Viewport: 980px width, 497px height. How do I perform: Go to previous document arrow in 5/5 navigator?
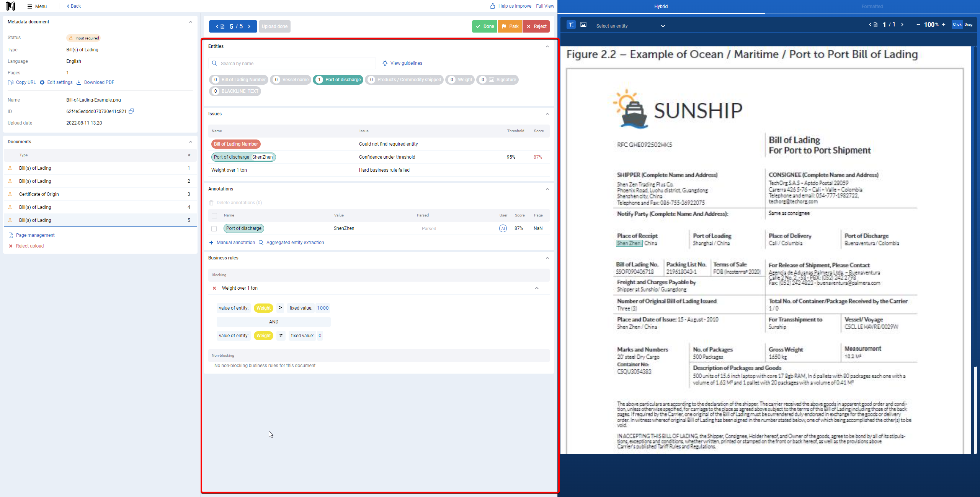point(217,26)
